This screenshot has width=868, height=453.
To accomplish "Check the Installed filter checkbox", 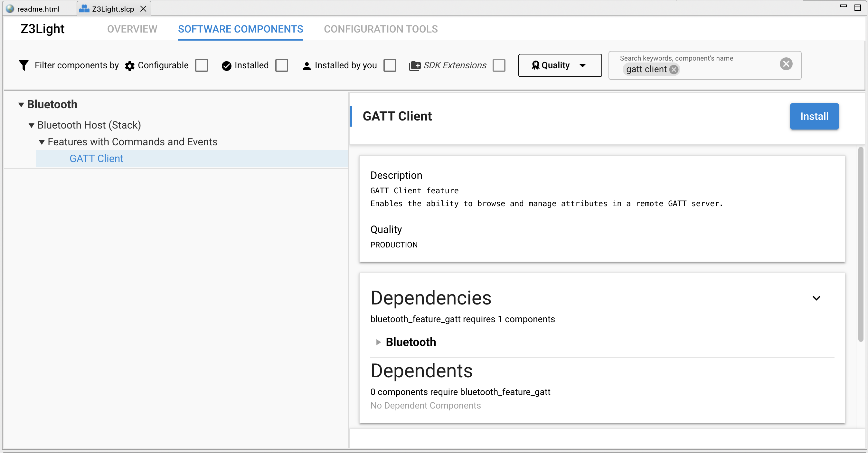I will (282, 65).
